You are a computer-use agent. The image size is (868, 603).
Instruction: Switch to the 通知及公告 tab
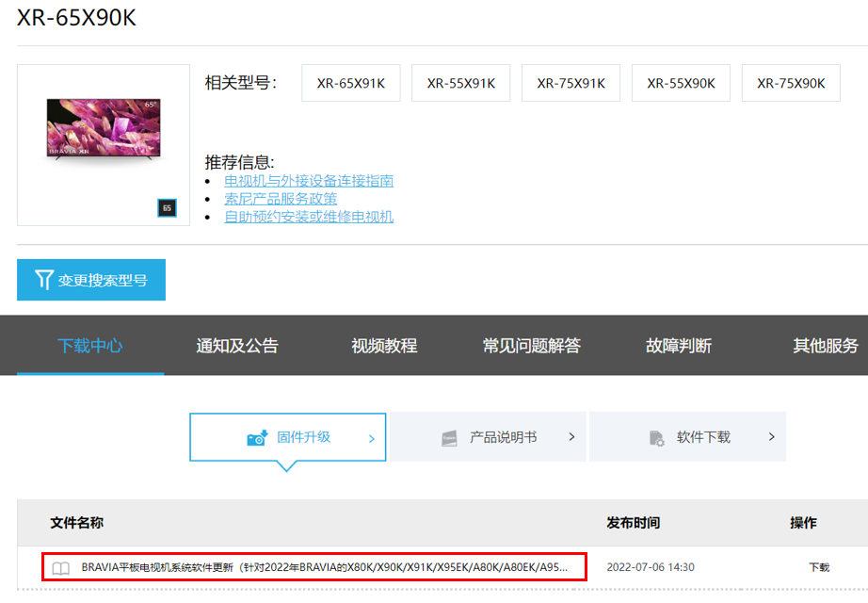coord(237,345)
